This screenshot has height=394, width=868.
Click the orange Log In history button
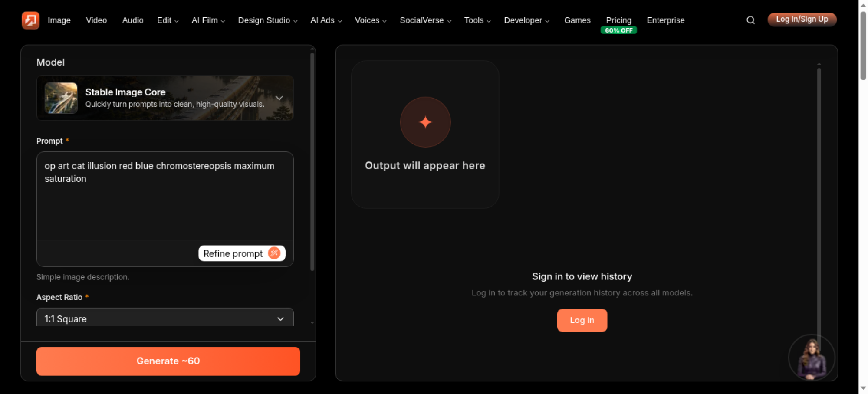[582, 320]
